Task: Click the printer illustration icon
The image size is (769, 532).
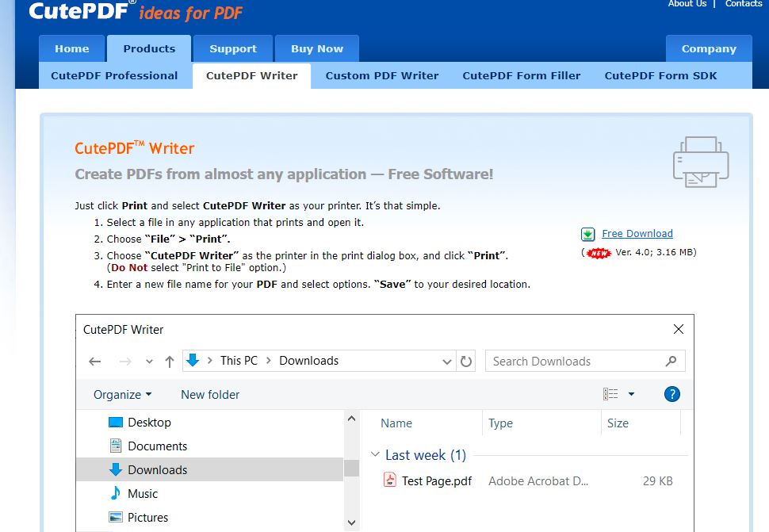Action: (701, 162)
